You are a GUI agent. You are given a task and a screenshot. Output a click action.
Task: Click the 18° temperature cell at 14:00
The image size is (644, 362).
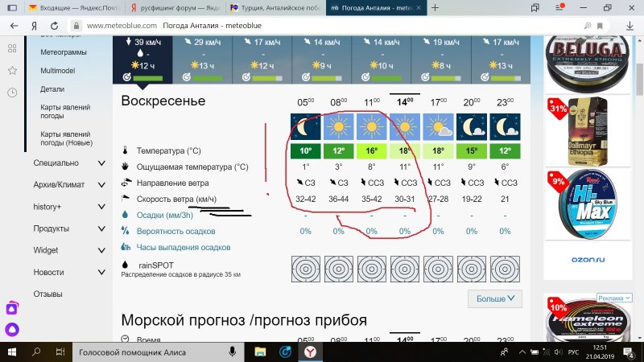405,151
